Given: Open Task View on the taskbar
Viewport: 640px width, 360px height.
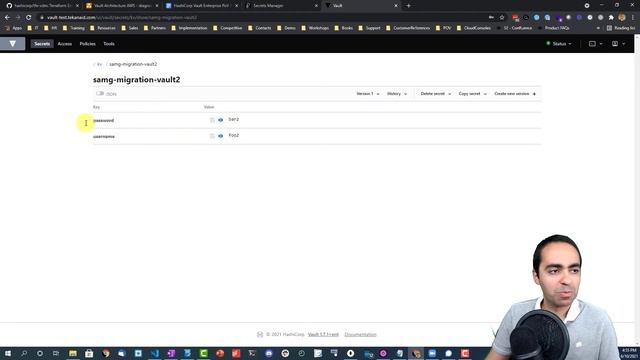Looking at the screenshot, I should (56, 353).
